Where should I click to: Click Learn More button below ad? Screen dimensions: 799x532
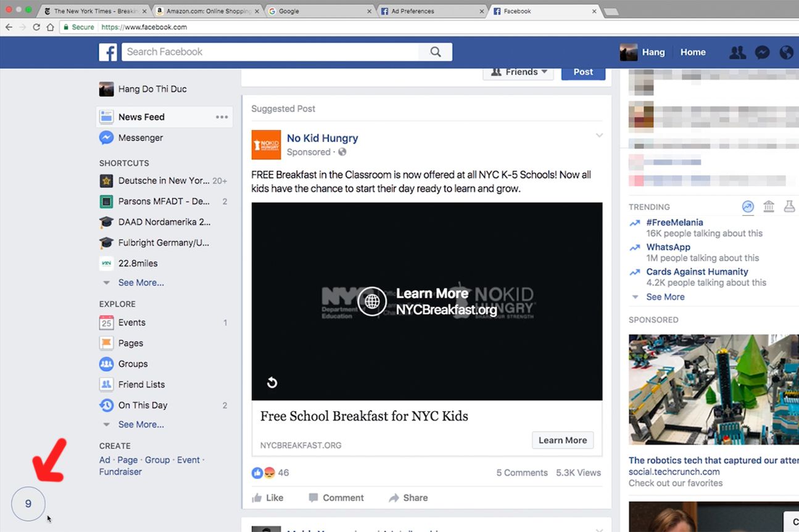tap(563, 440)
